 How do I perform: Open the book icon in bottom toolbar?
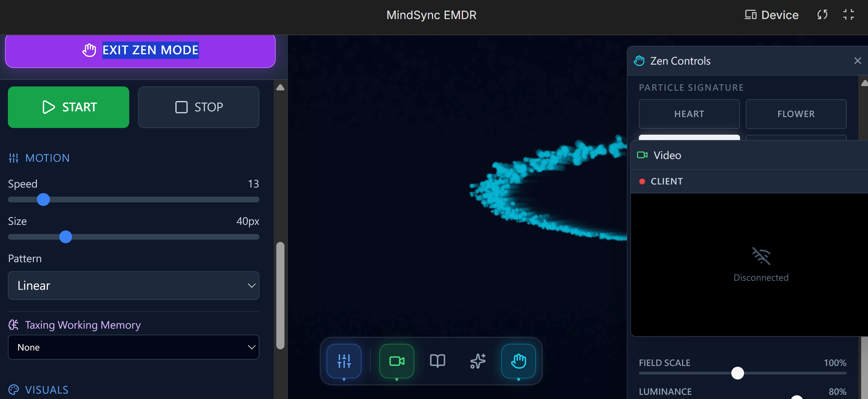(x=437, y=361)
